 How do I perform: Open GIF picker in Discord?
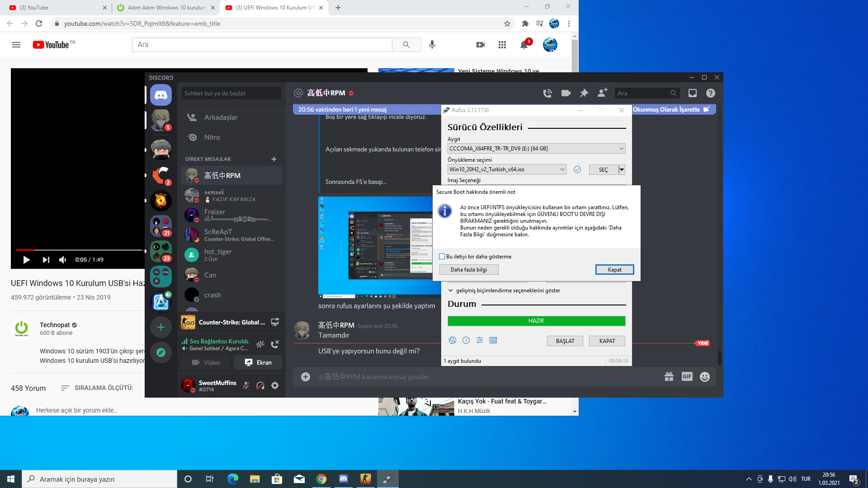click(687, 376)
